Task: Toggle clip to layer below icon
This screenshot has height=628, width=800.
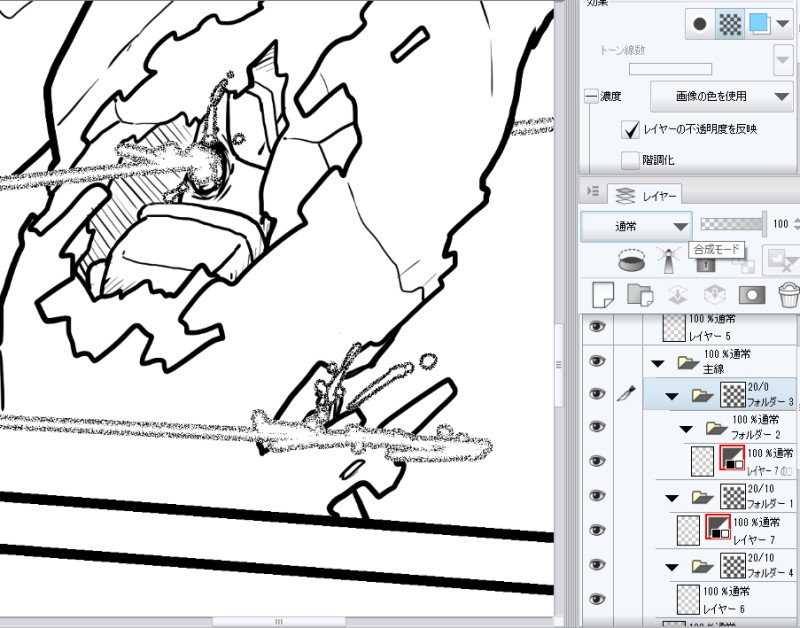Action: pos(631,260)
